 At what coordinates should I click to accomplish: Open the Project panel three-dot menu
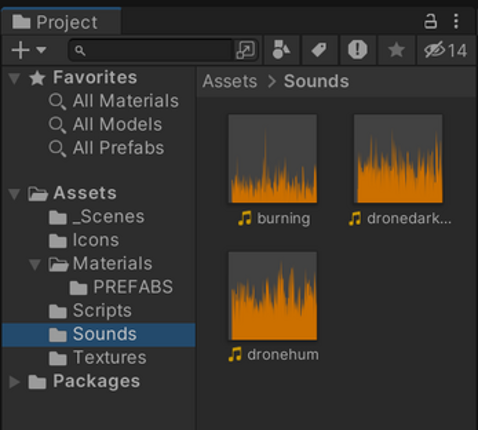click(456, 21)
